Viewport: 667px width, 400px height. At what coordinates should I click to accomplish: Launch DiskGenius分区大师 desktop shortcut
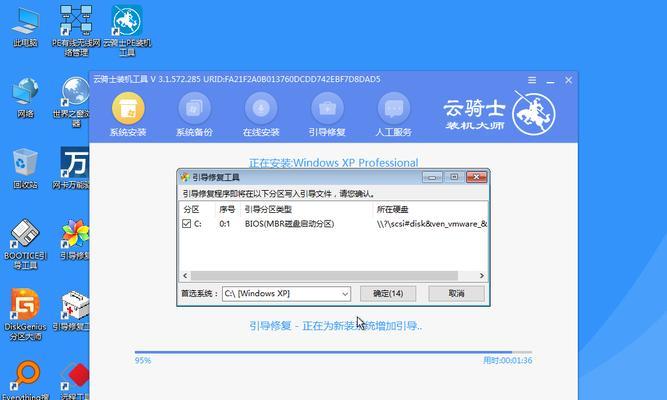click(x=25, y=315)
